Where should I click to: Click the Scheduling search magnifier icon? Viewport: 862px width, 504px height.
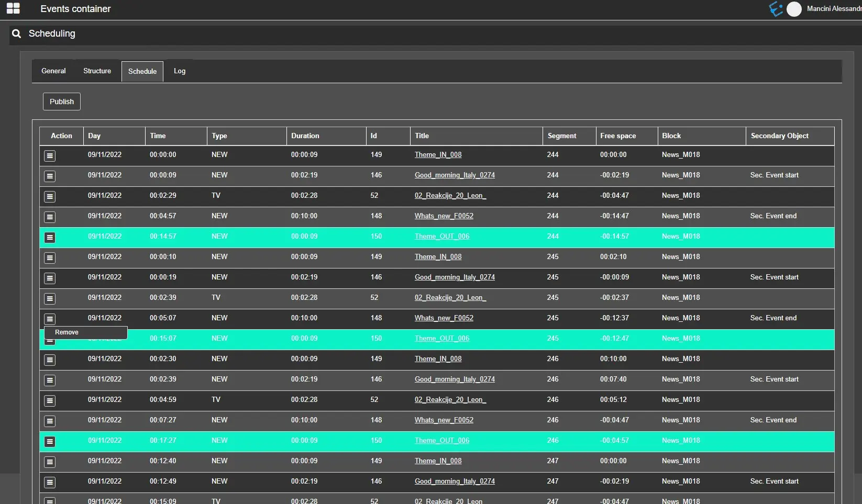click(17, 33)
